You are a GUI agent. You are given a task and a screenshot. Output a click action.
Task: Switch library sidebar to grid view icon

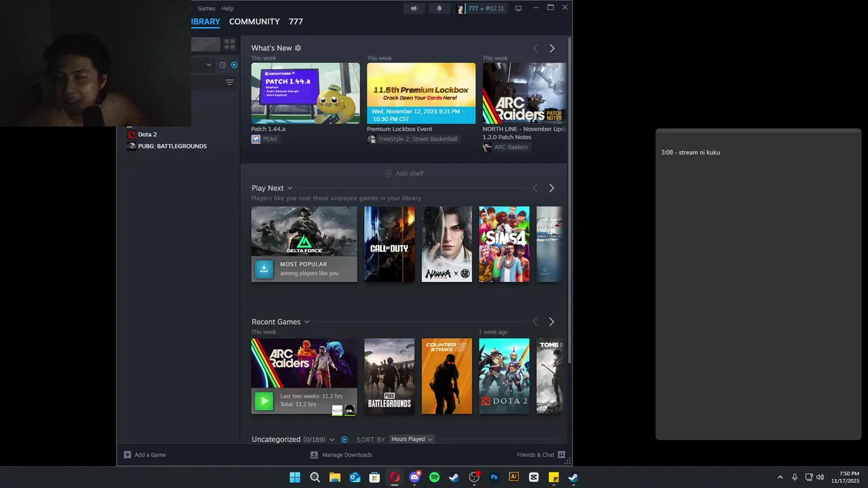230,44
